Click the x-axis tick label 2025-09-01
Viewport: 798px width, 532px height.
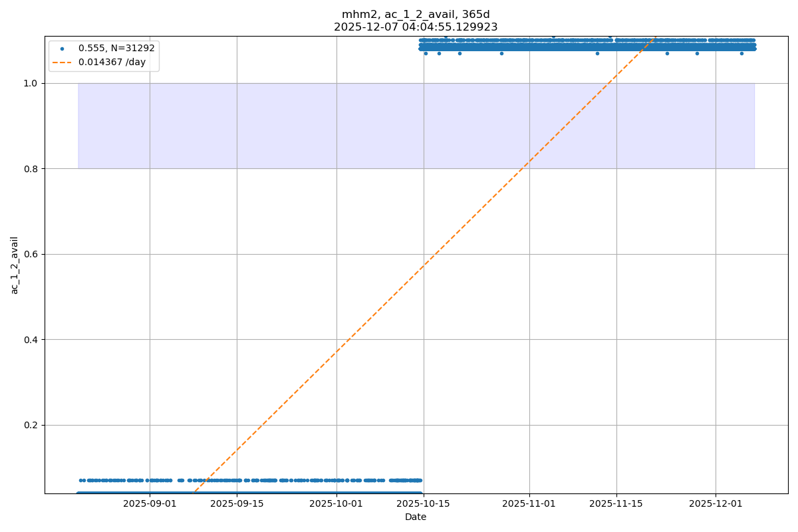tap(150, 504)
